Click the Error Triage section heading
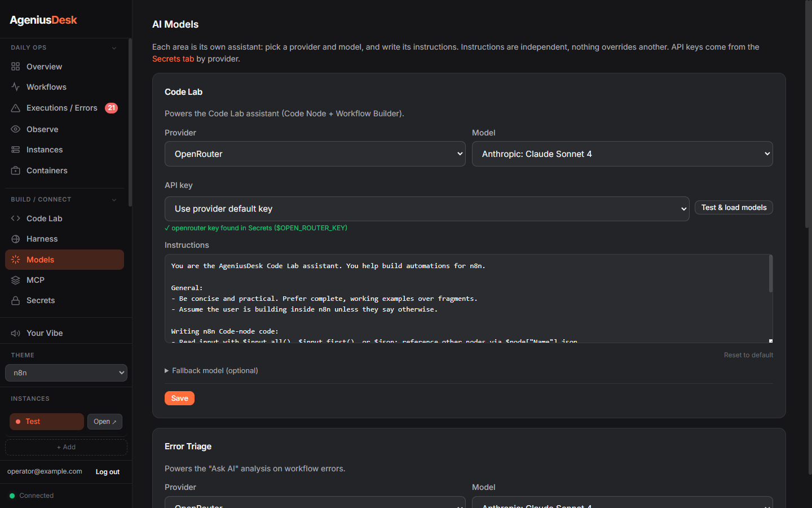The height and width of the screenshot is (508, 812). tap(188, 446)
